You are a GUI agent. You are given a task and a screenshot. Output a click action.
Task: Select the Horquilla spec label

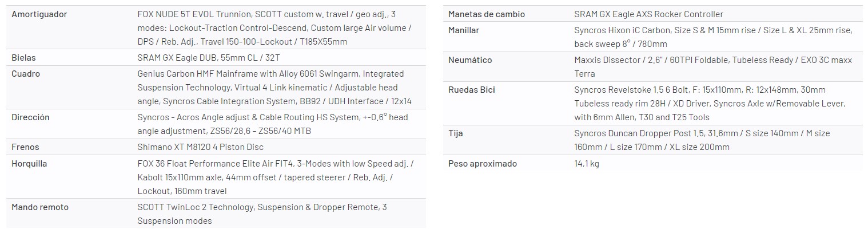pyautogui.click(x=29, y=164)
